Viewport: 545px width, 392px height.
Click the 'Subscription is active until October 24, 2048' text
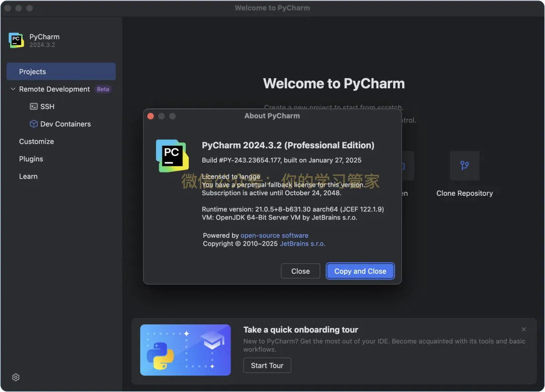[x=271, y=193]
